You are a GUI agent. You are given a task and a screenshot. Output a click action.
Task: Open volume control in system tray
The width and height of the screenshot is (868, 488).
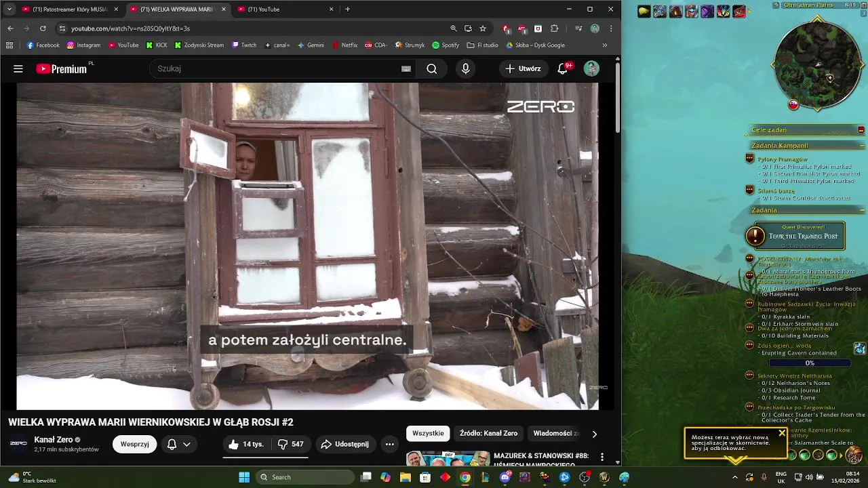809,477
